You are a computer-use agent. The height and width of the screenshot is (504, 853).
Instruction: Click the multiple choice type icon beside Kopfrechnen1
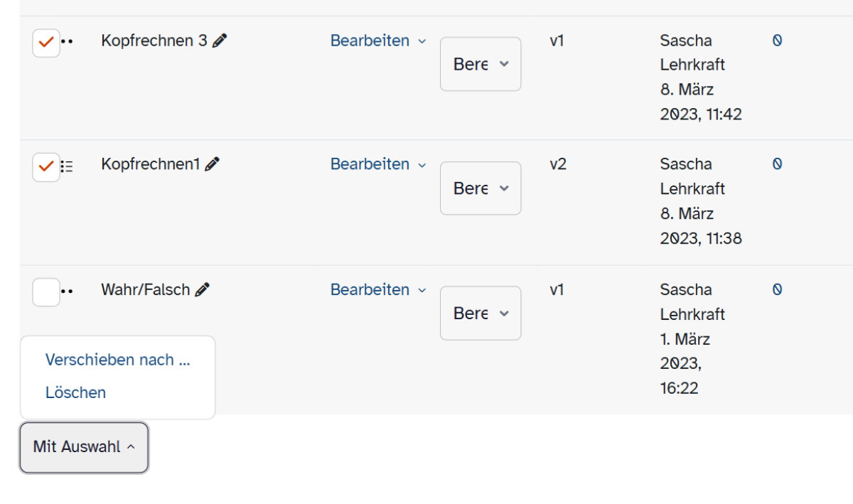pyautogui.click(x=67, y=166)
